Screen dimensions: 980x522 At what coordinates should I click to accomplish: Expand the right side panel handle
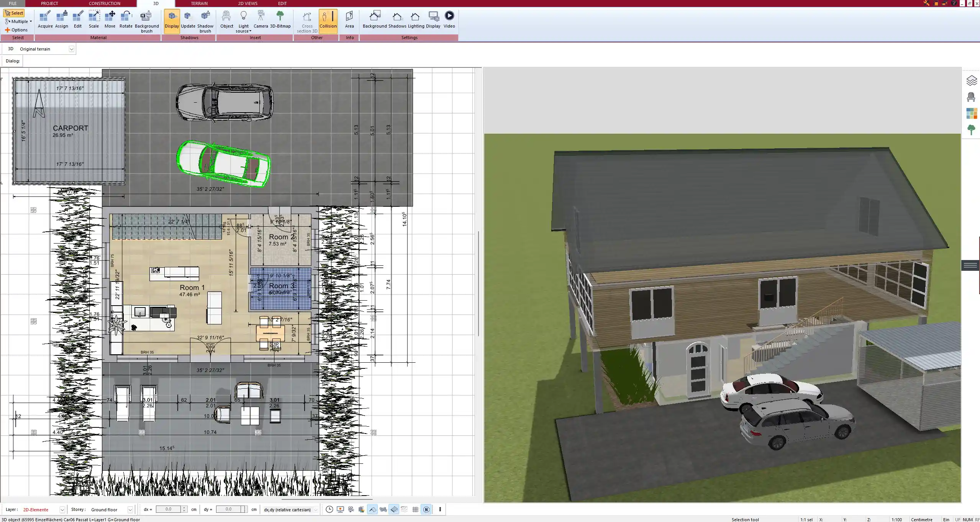point(970,265)
